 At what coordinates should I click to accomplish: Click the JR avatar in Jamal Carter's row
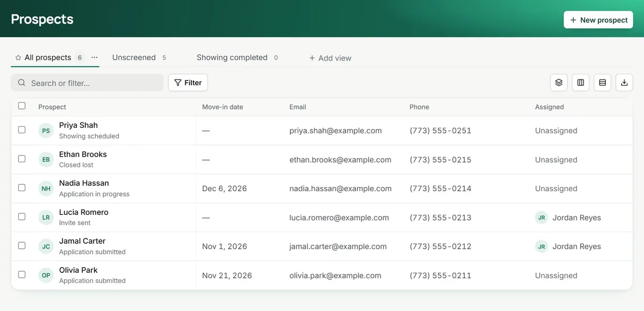coord(541,247)
